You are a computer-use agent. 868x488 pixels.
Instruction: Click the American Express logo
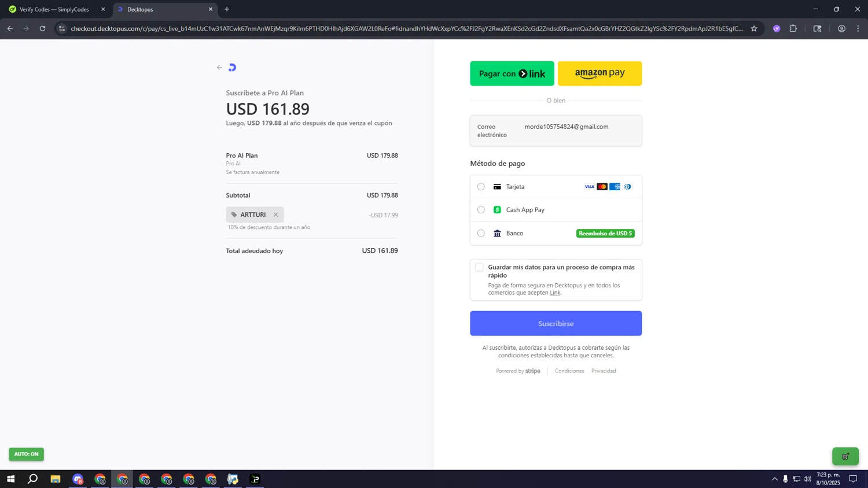[615, 187]
